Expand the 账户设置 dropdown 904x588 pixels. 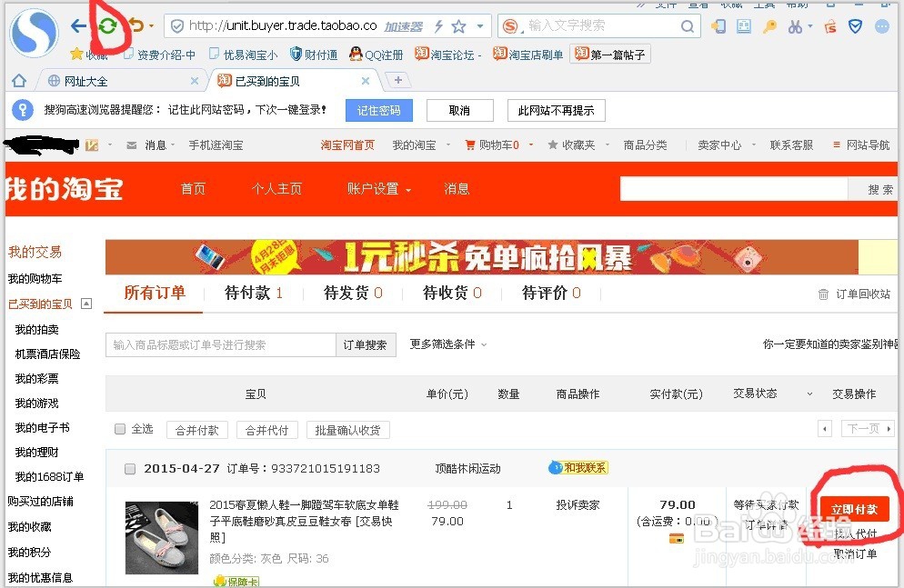tap(378, 189)
